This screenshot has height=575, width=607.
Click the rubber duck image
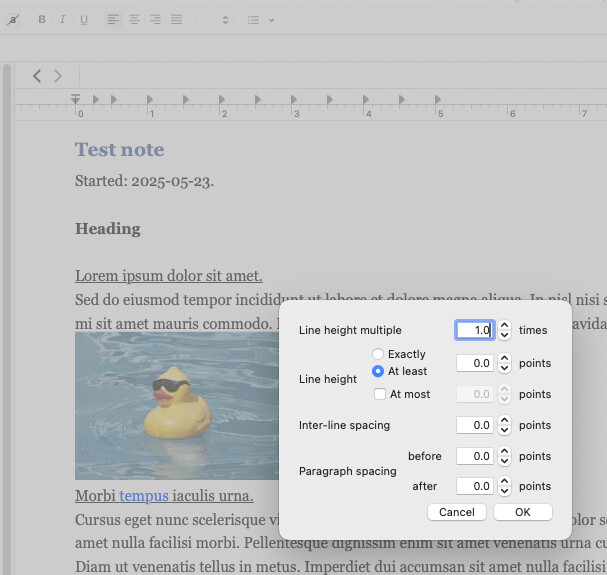[176, 406]
